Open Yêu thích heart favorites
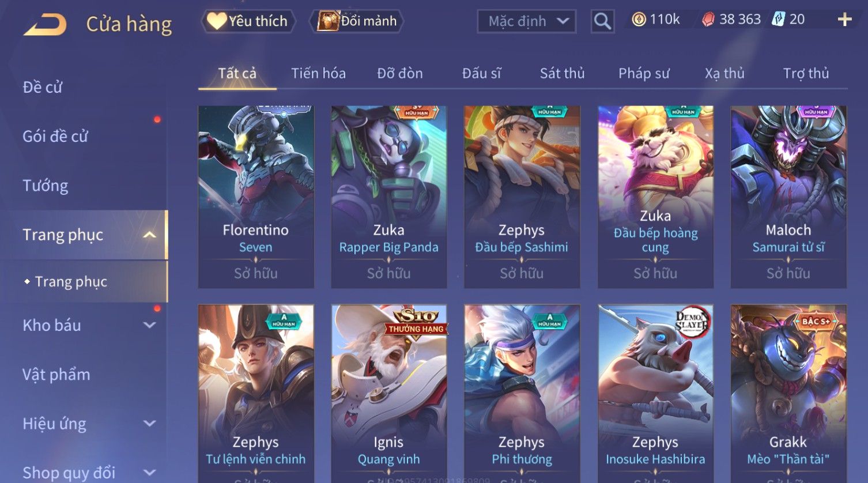The height and width of the screenshot is (483, 868). pos(248,21)
